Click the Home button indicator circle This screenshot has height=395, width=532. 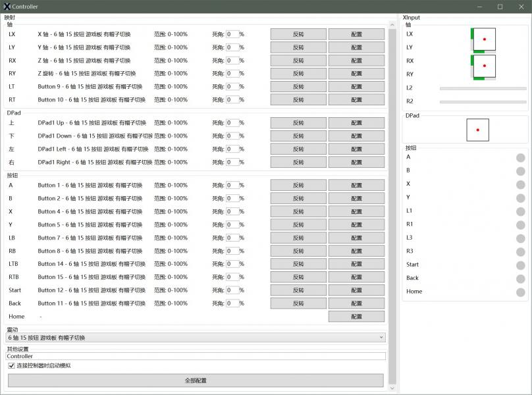(x=520, y=292)
